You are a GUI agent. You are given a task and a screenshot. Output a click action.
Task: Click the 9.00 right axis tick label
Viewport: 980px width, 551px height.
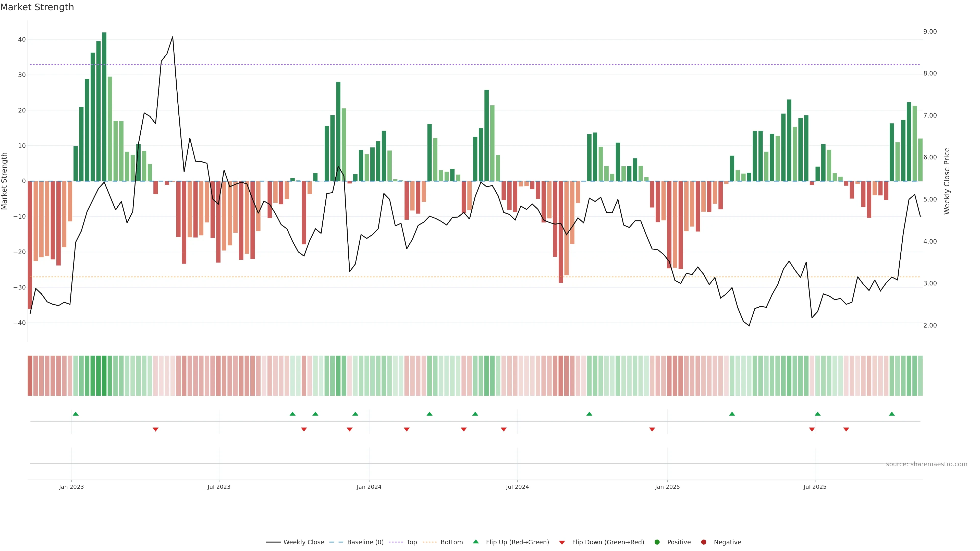click(x=930, y=32)
